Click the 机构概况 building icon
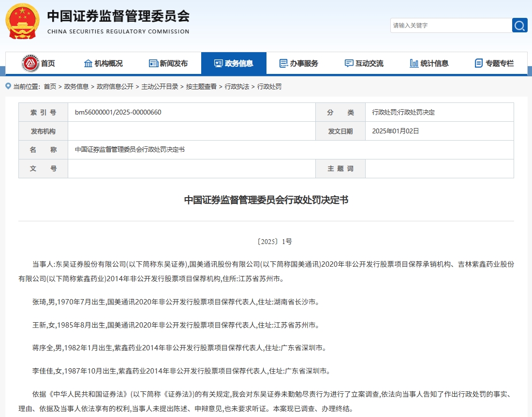532x417 pixels. click(88, 63)
